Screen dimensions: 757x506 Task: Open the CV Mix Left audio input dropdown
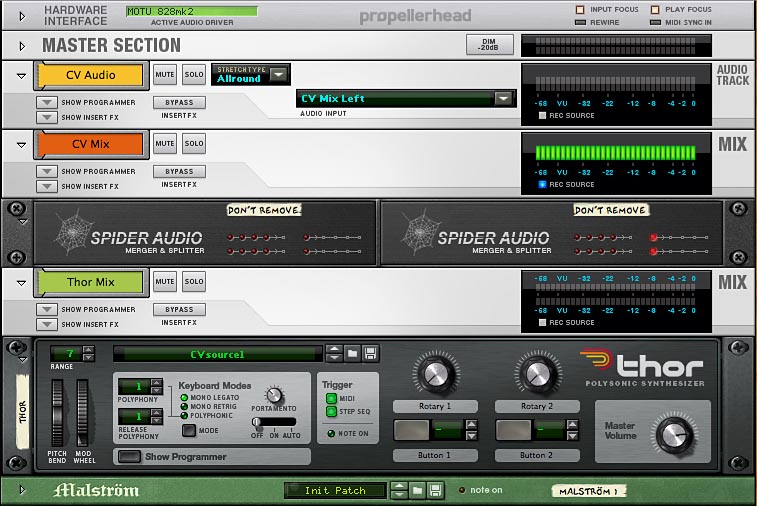(504, 98)
